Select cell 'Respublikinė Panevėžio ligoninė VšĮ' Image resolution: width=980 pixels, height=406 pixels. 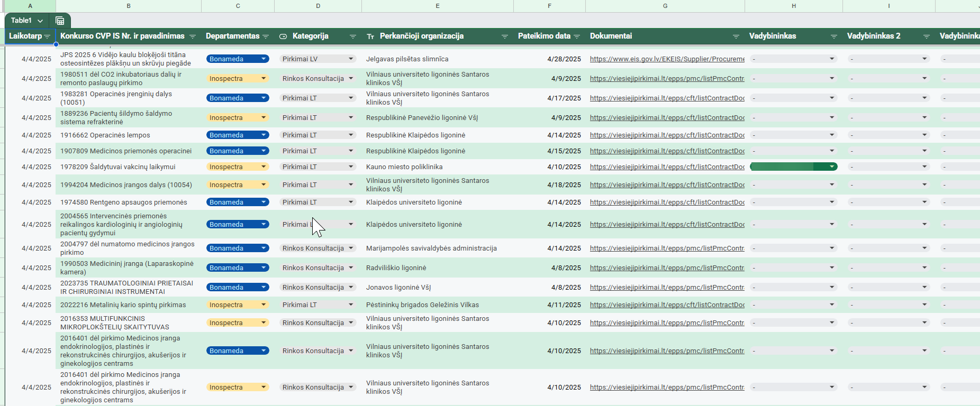[x=438, y=117]
